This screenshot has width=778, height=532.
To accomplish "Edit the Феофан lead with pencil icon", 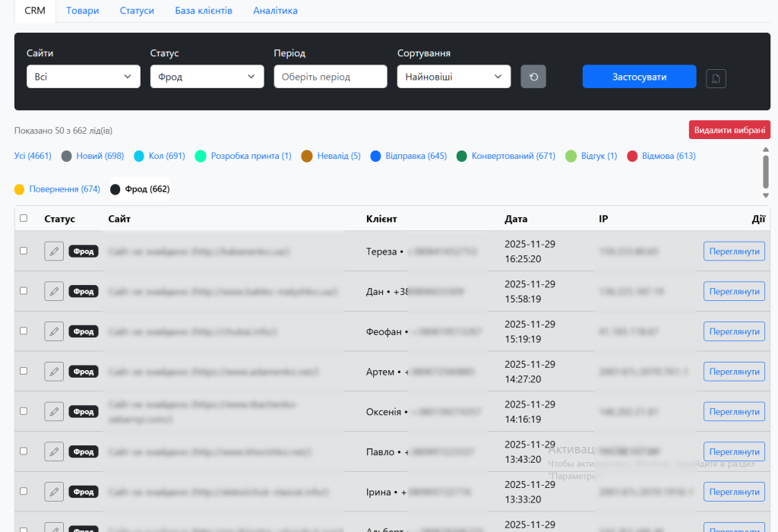I will point(54,331).
